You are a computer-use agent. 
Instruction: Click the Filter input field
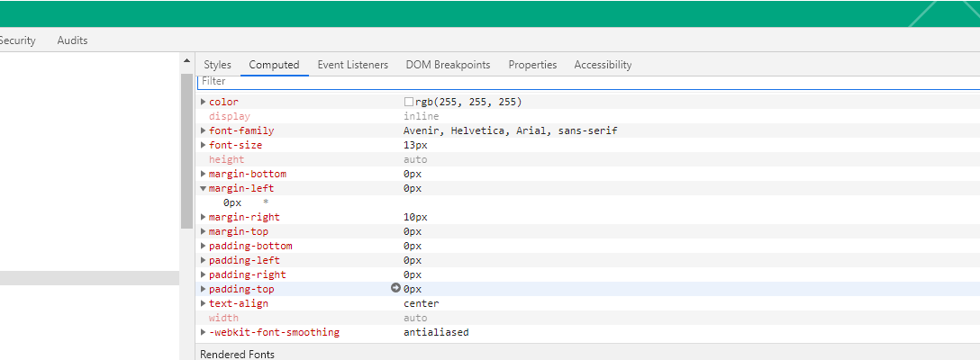pos(588,82)
